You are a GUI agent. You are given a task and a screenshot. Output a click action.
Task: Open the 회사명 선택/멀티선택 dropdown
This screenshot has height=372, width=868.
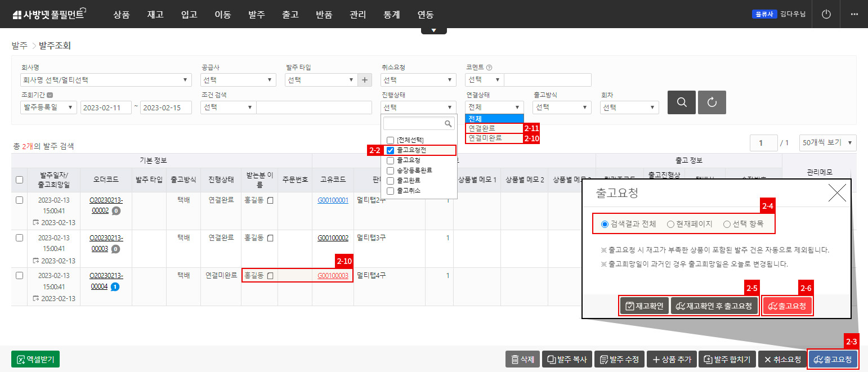(106, 80)
